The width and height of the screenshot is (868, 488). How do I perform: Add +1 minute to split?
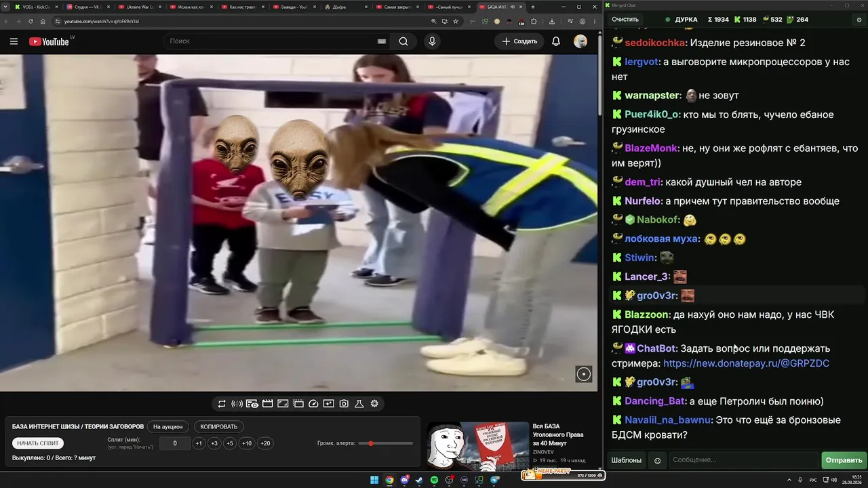tap(199, 443)
